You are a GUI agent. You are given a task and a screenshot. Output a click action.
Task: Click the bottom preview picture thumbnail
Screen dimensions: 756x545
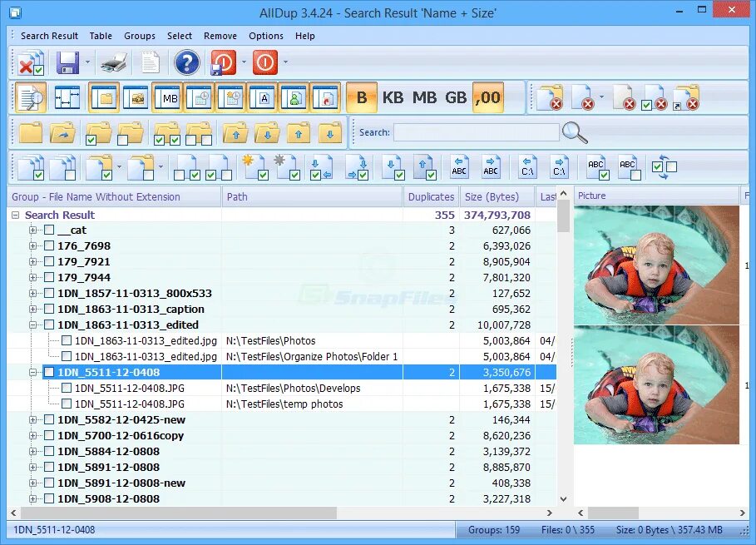[656, 385]
